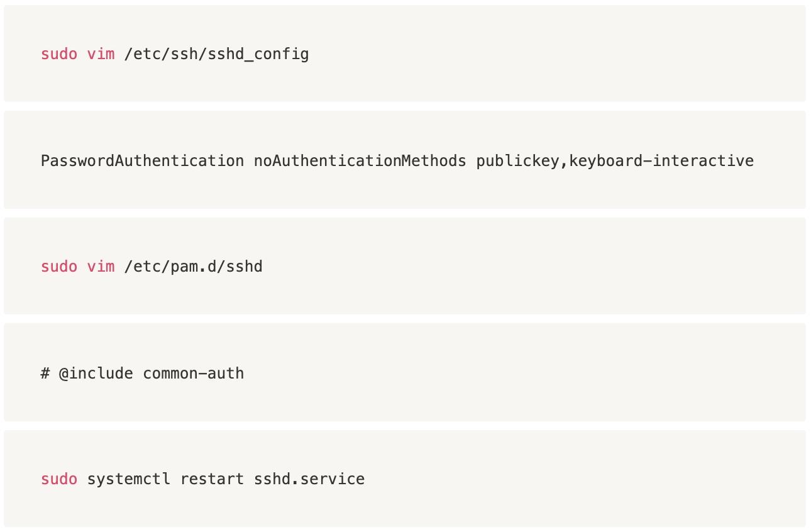
Task: Click empty space right of sshd_config command
Action: point(553,54)
